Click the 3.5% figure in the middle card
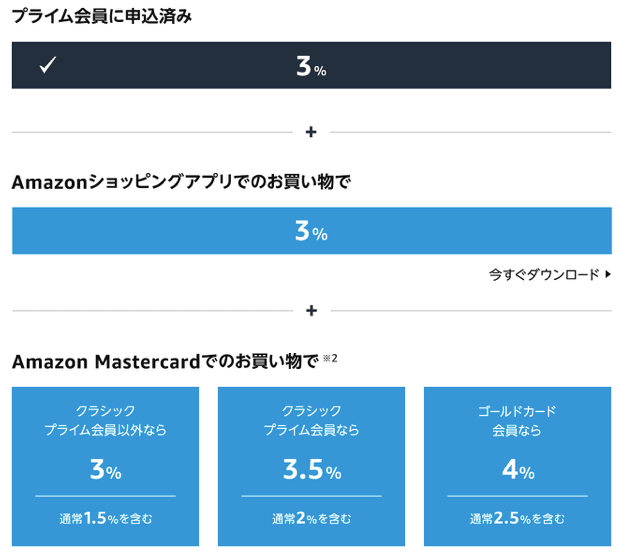633x554 pixels. (312, 470)
